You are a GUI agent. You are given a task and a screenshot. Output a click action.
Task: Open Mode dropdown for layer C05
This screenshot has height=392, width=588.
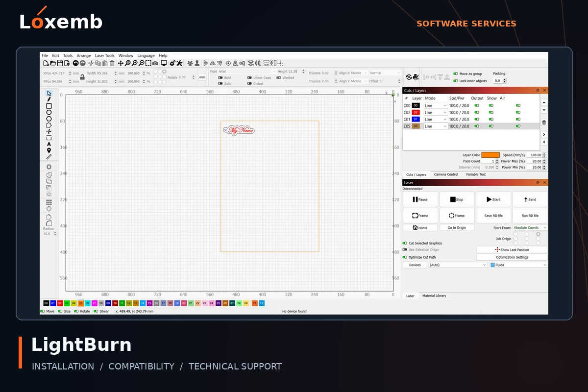tap(436, 126)
